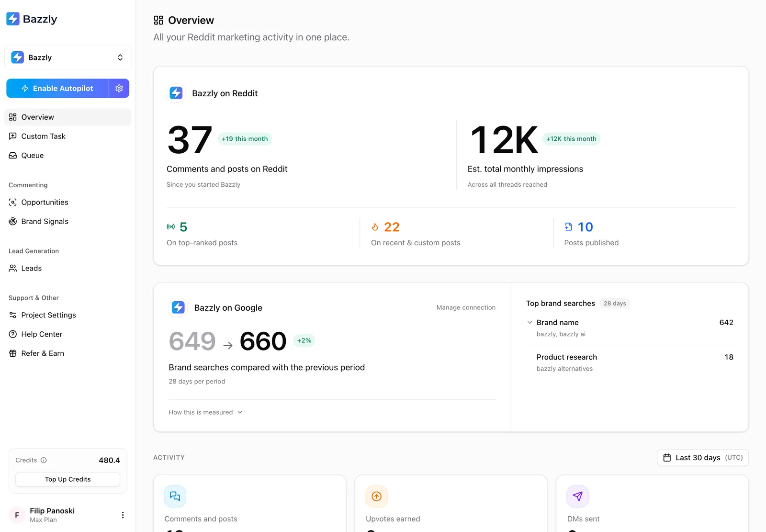The image size is (766, 532).
Task: Click the Overview heading grid icon
Action: click(x=158, y=20)
